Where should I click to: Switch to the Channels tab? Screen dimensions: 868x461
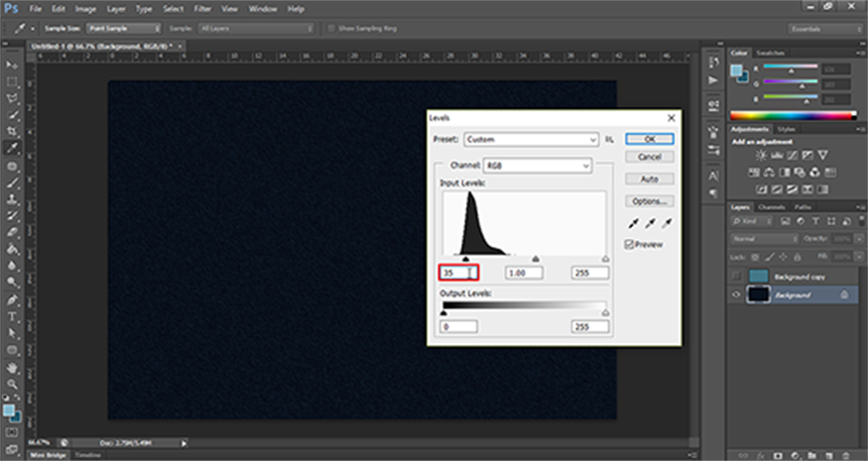pos(771,207)
